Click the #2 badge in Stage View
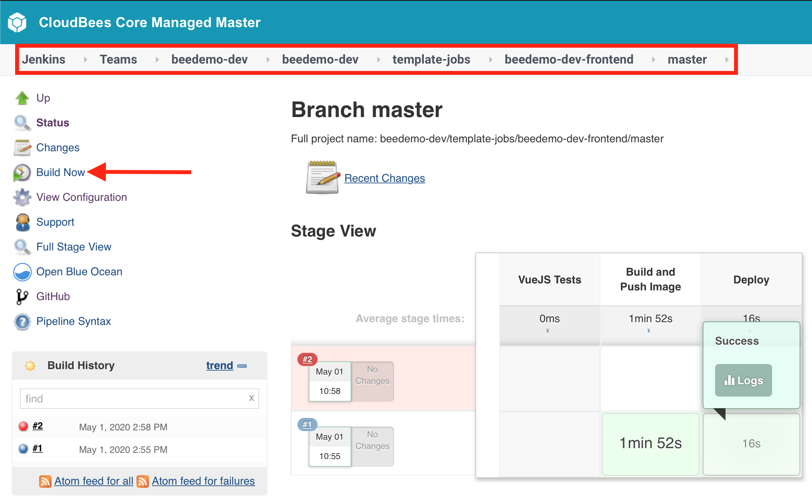Image resolution: width=812 pixels, height=504 pixels. click(x=307, y=359)
